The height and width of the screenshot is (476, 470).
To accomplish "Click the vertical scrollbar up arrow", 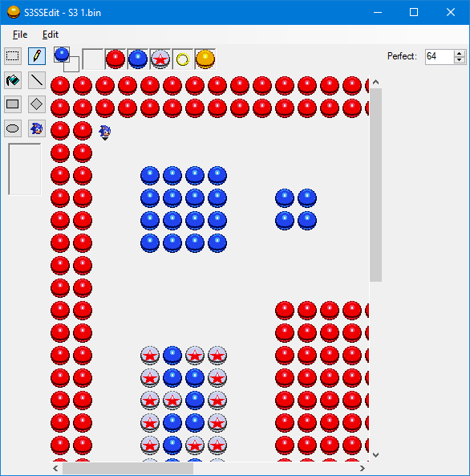I will (x=375, y=82).
